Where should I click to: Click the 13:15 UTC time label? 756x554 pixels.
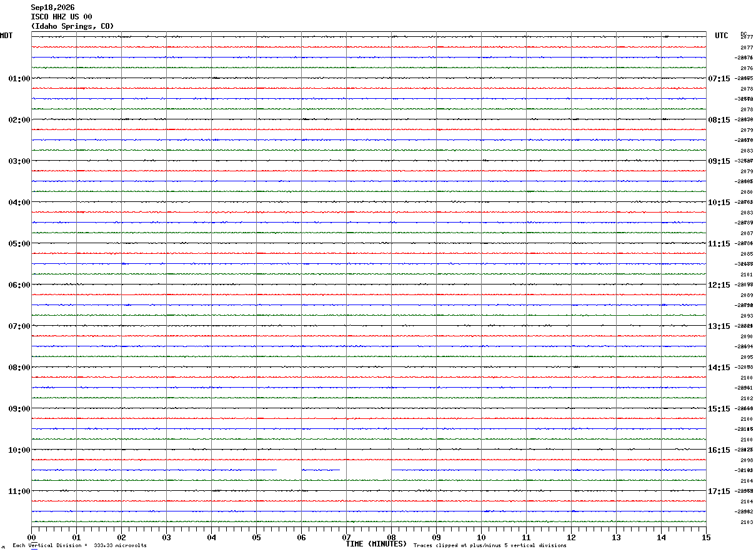[x=719, y=326]
